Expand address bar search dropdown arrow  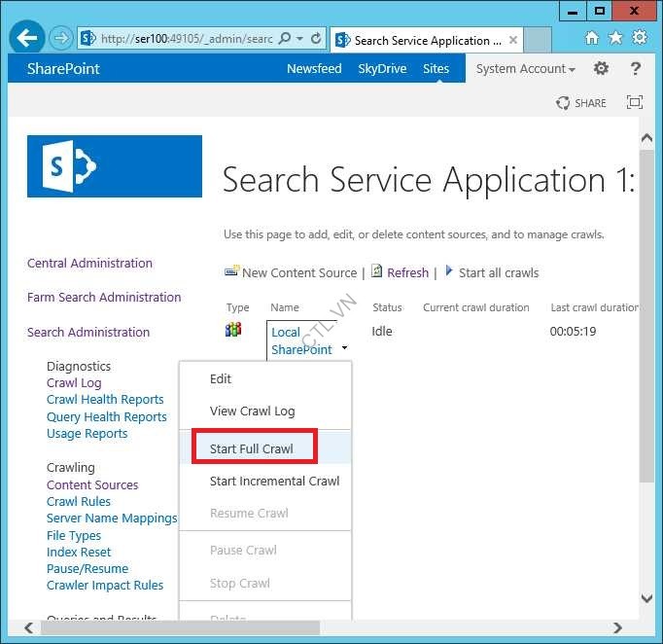(299, 39)
